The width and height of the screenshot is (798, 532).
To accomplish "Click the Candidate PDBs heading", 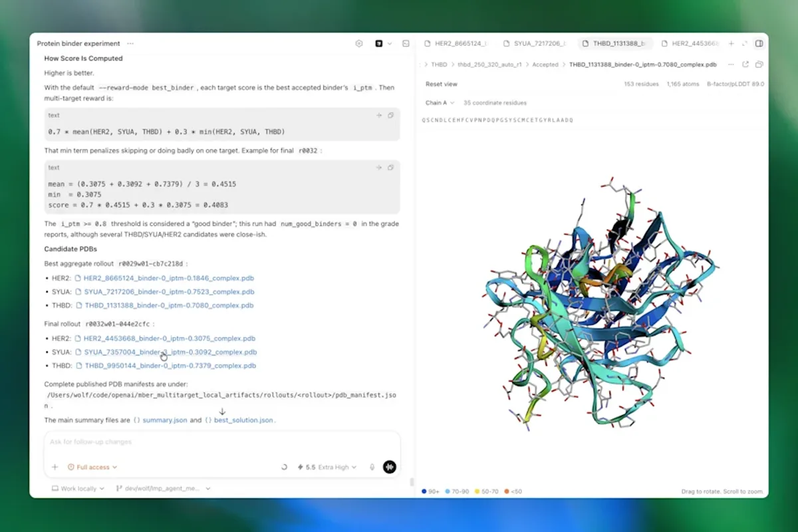I will (x=70, y=249).
